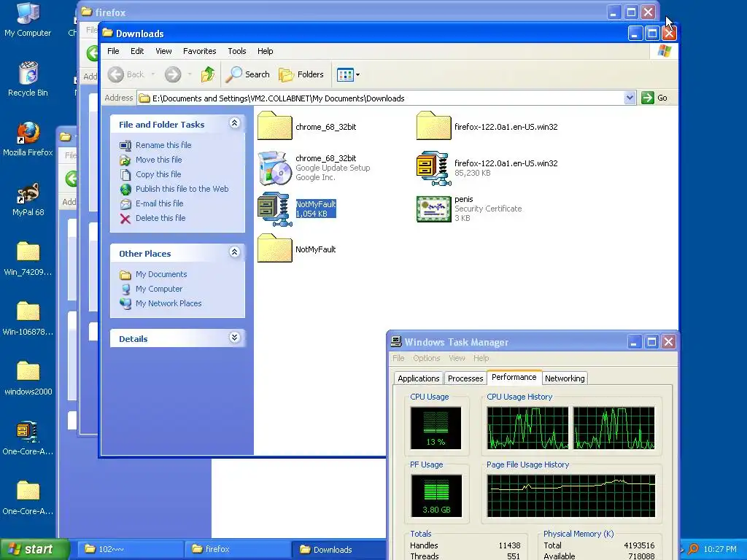747x560 pixels.
Task: Open Back button history dropdown arrow
Action: coord(153,74)
